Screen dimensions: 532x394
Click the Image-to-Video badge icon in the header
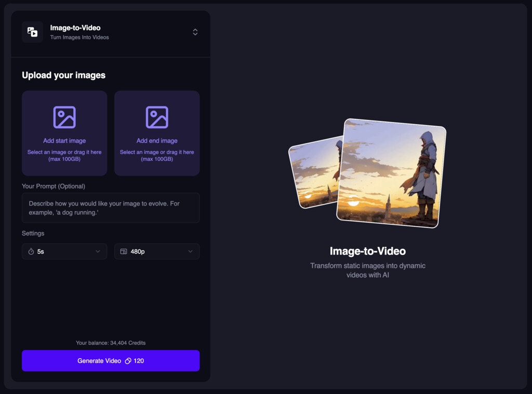point(32,32)
